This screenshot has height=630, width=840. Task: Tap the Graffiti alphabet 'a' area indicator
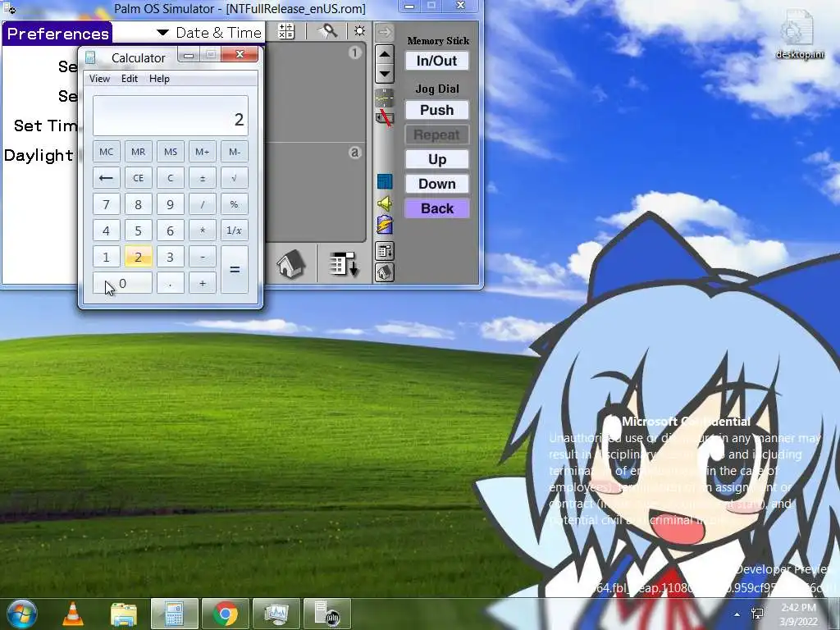354,153
